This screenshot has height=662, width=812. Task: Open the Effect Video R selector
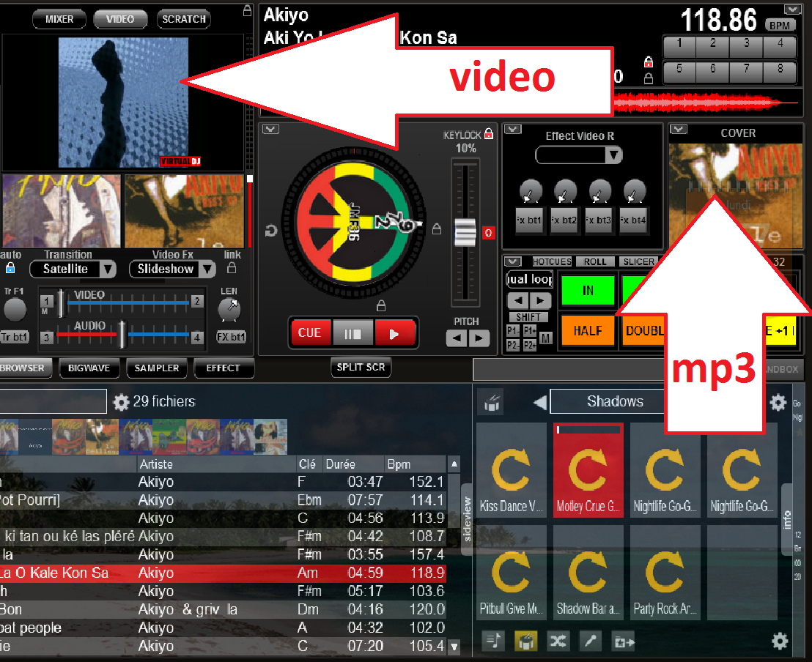point(579,155)
